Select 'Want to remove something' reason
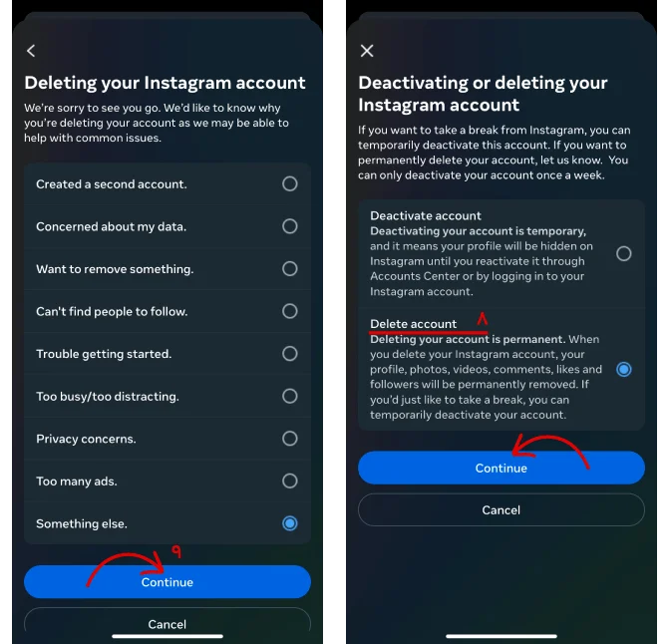This screenshot has width=669, height=644. click(x=290, y=269)
